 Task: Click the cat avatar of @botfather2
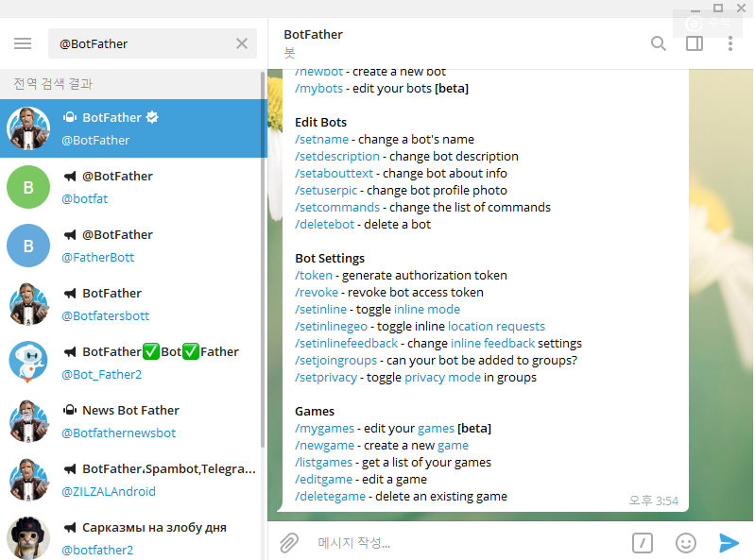coord(28,538)
